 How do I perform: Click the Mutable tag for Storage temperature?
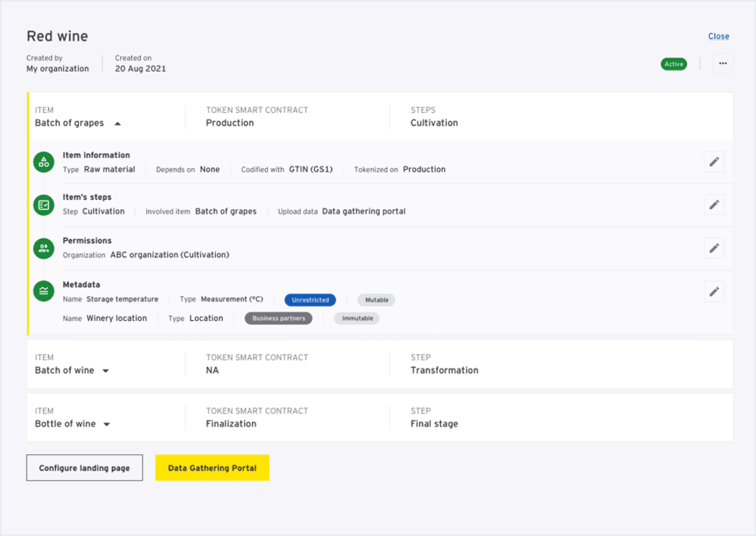[x=377, y=300]
